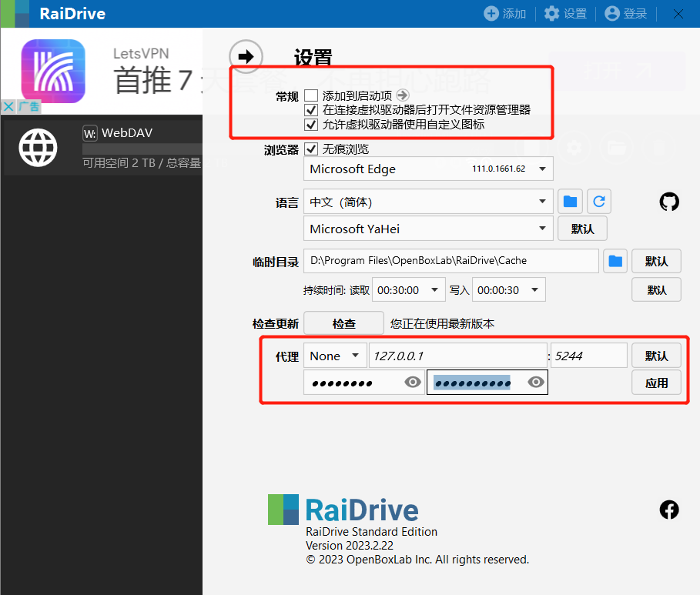Close the RaiDrive window
This screenshot has width=700, height=595.
click(678, 14)
